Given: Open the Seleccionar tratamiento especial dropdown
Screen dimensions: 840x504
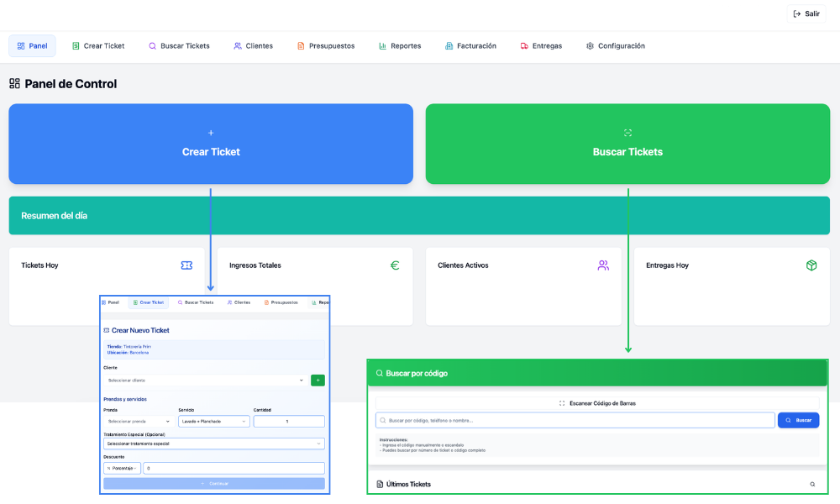Looking at the screenshot, I should point(213,444).
